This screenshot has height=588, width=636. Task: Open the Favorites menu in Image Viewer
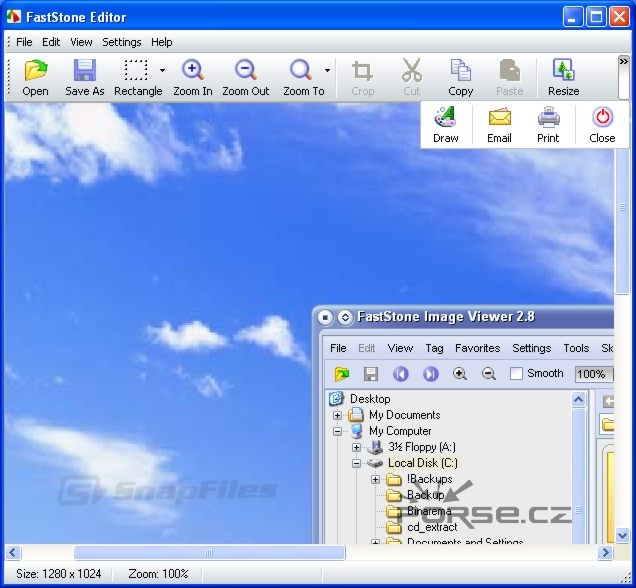(477, 348)
